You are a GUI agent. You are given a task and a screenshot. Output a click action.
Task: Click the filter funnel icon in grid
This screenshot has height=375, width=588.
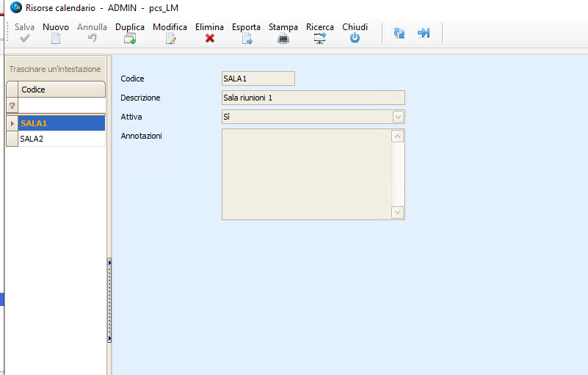pyautogui.click(x=12, y=106)
